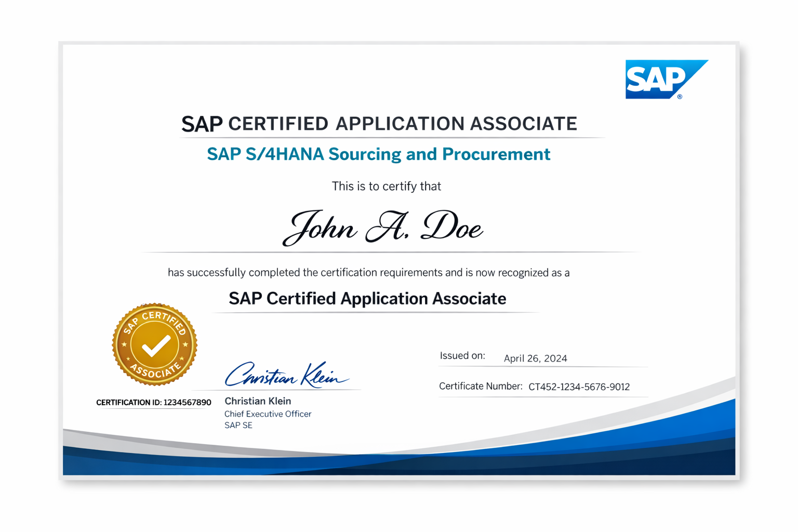798x532 pixels.
Task: Click the SAP SE company text
Action: coord(238,425)
